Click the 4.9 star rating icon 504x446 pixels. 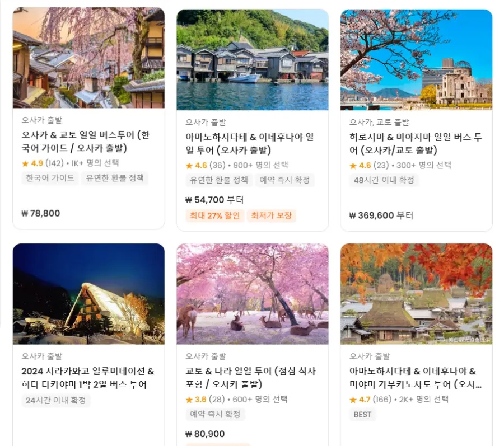click(25, 163)
